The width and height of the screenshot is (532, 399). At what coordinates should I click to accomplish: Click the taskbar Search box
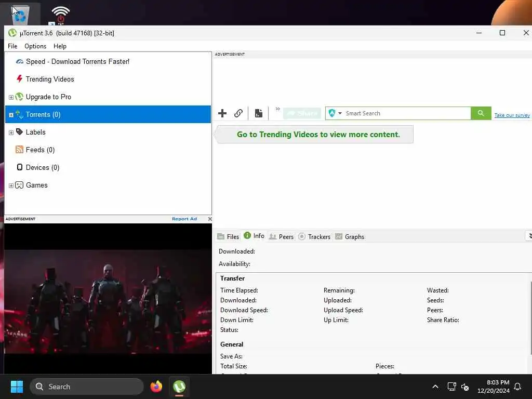[87, 387]
